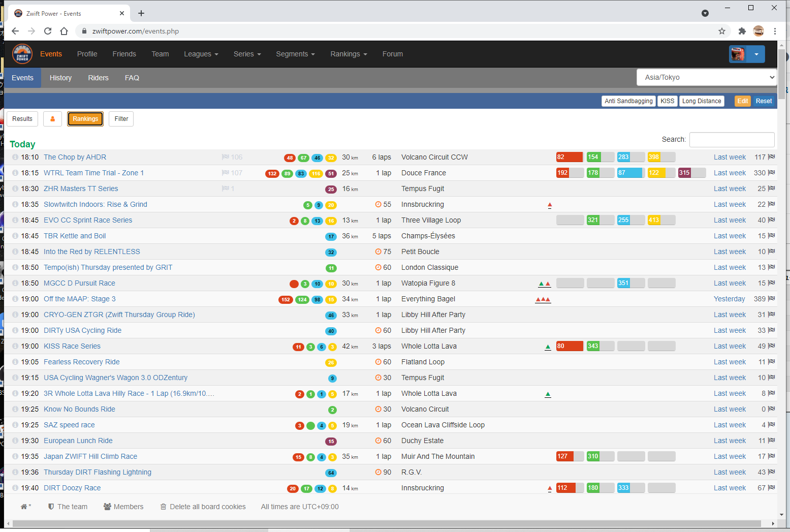Click the clock icon for Slowtwitch Indoors duration
This screenshot has width=790, height=532.
click(378, 204)
